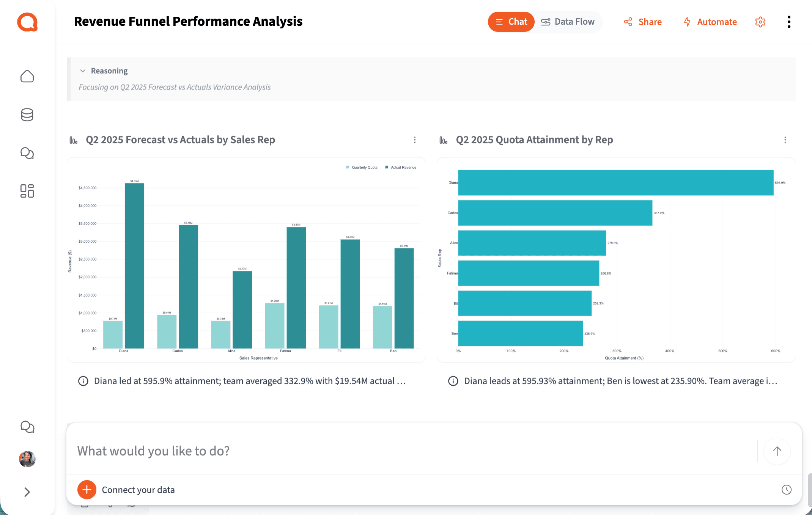Select the chart type icon beside Quota Attainment
812x515 pixels.
click(443, 140)
